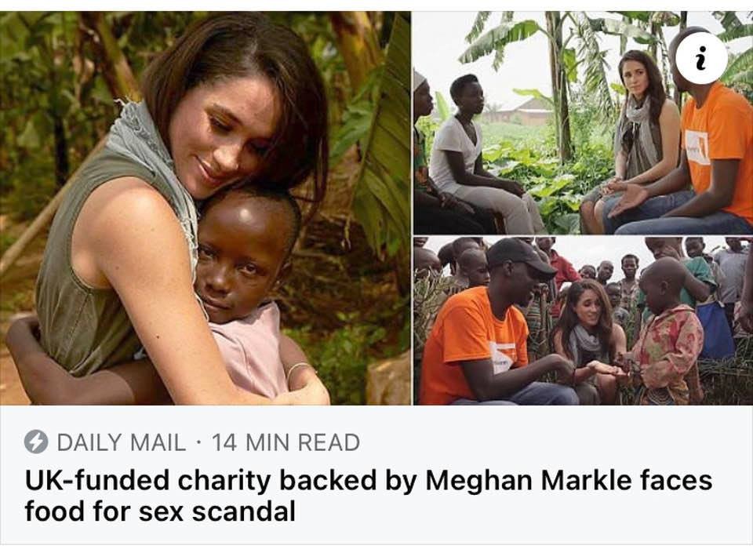Open the large left photo of the hug

(x=206, y=208)
